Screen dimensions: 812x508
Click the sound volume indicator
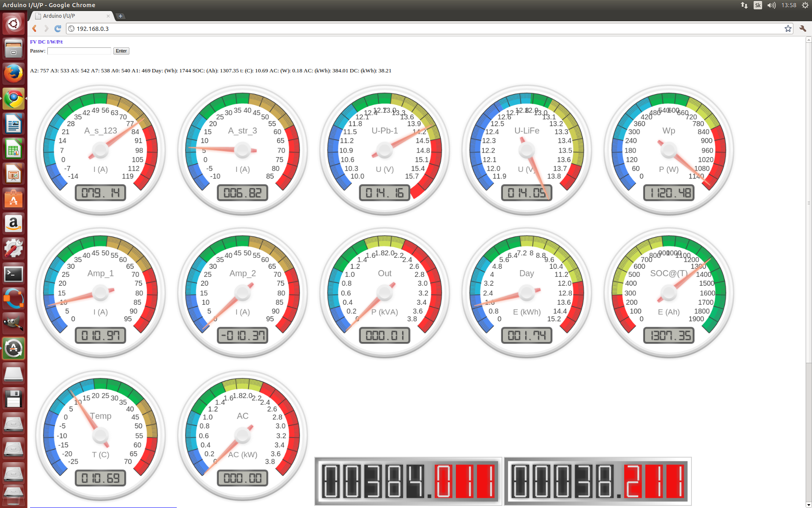click(771, 5)
